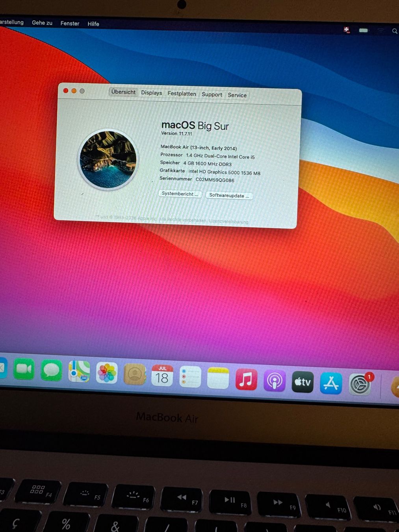
Task: Switch to the Displays tab
Action: (x=152, y=93)
